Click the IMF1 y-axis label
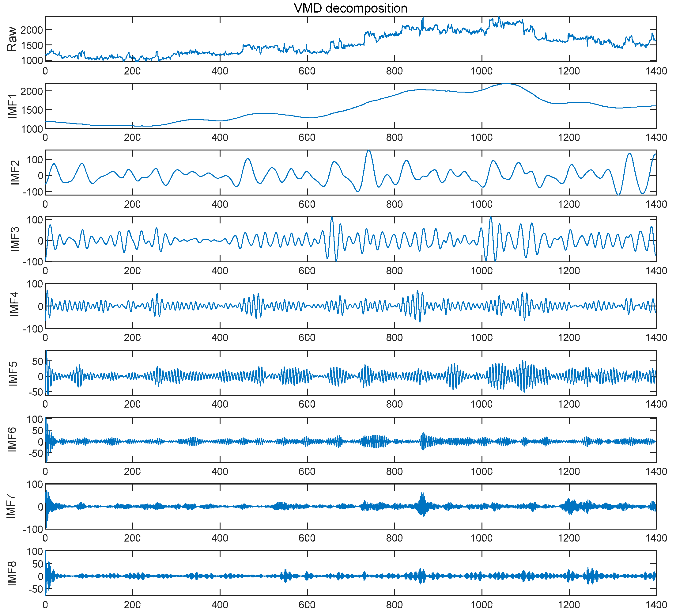 [x=13, y=106]
